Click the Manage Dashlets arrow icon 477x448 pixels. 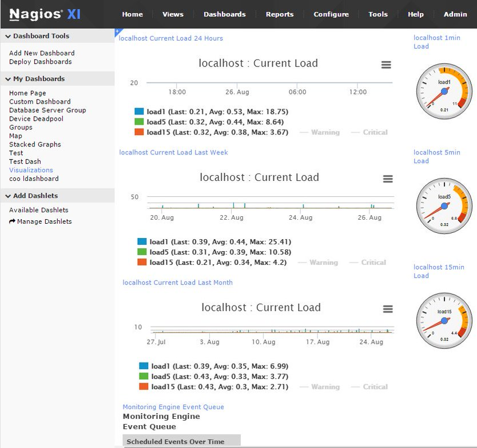click(12, 221)
